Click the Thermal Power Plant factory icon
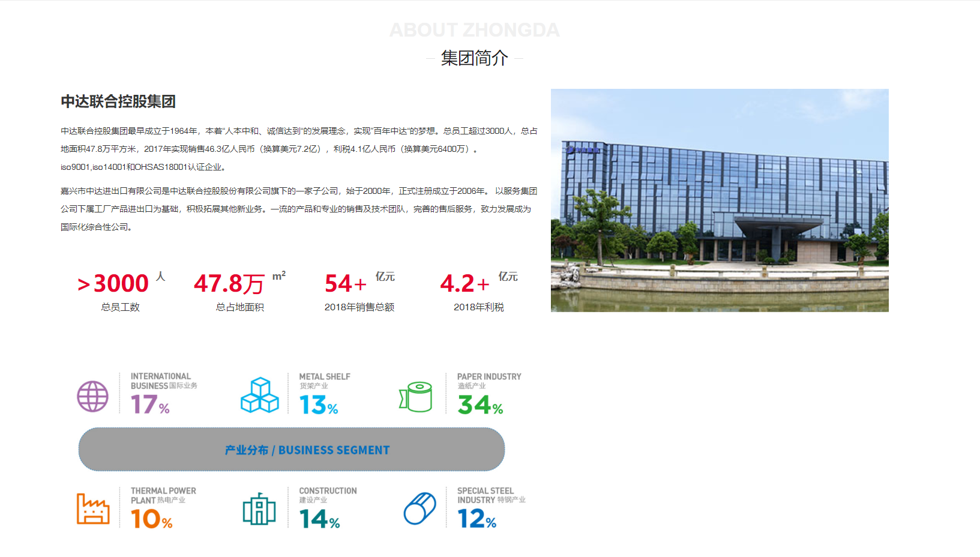 (x=93, y=509)
